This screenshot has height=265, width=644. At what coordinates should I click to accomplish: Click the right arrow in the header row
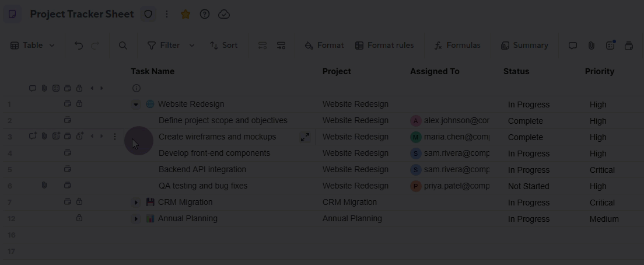(x=102, y=88)
